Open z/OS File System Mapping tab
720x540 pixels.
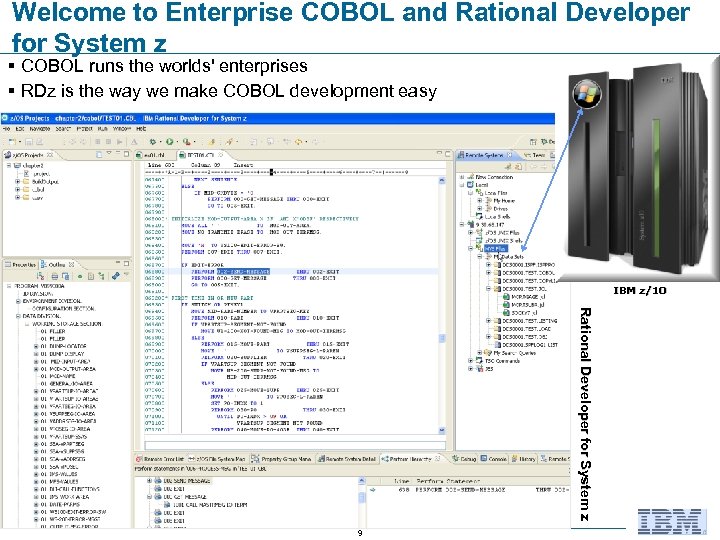[x=217, y=459]
